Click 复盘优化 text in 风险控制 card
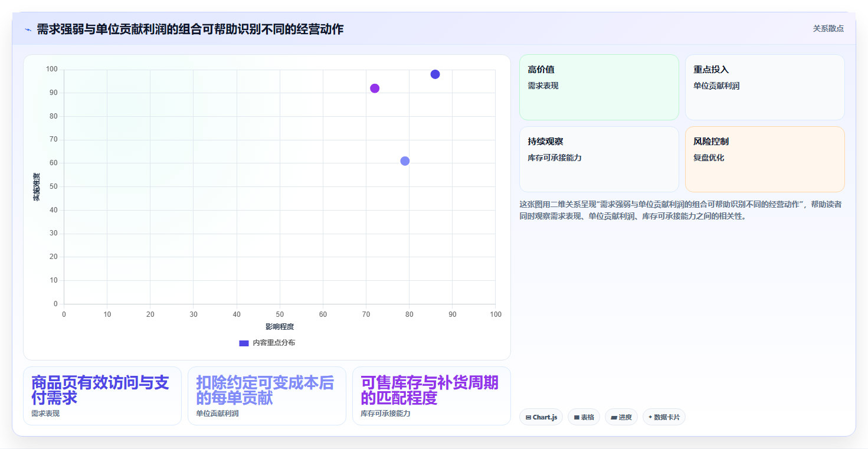 tap(709, 158)
